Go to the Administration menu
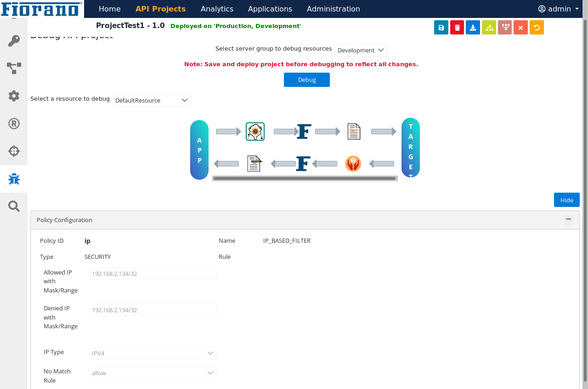 333,9
